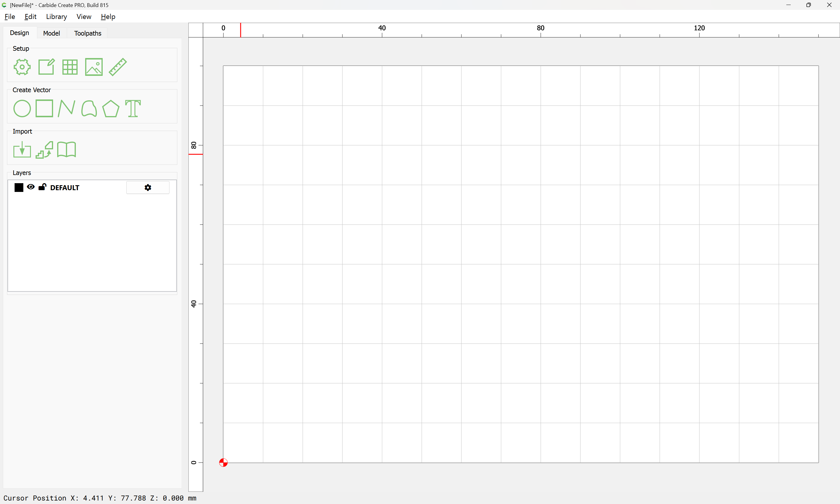840x504 pixels.
Task: Open the Help menu
Action: [x=108, y=17]
